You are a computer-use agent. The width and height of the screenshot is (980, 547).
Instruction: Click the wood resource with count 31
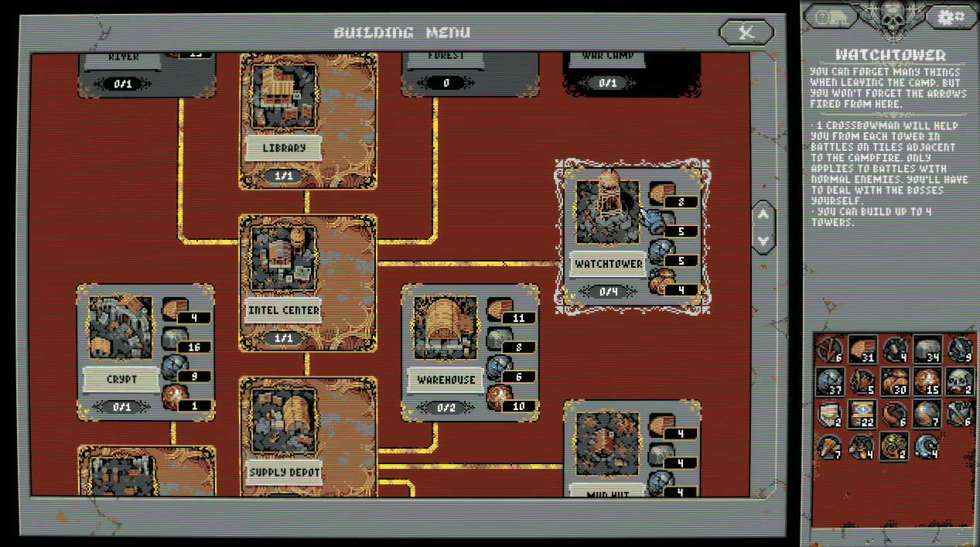(x=862, y=349)
